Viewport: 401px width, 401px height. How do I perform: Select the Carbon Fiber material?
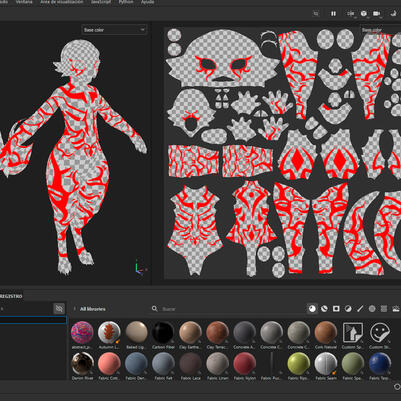(x=163, y=332)
